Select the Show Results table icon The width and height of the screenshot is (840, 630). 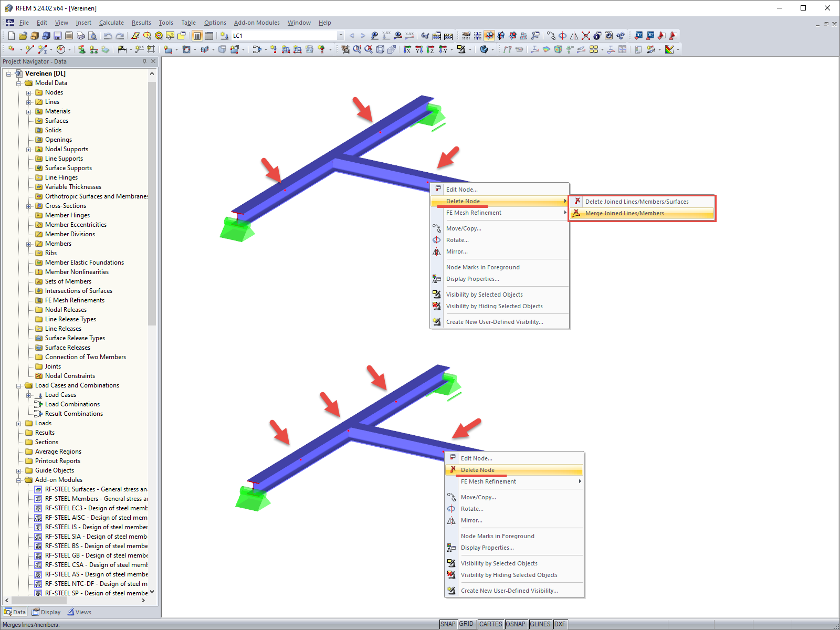(208, 36)
